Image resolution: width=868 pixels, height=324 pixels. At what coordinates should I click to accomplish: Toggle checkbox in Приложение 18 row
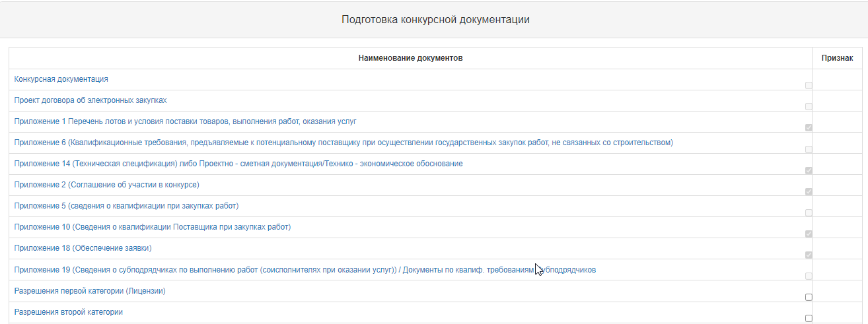click(x=809, y=255)
